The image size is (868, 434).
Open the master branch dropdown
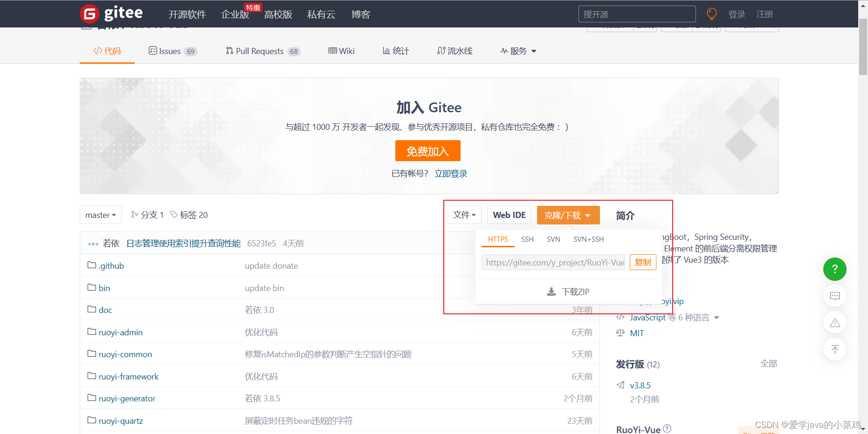point(101,215)
